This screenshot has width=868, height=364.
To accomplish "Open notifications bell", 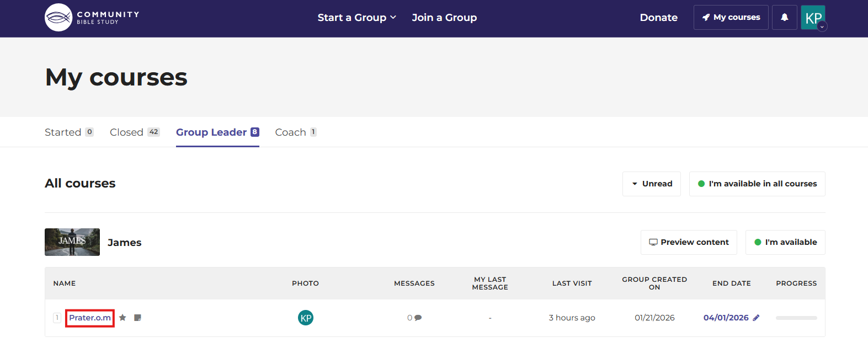I will tap(784, 18).
